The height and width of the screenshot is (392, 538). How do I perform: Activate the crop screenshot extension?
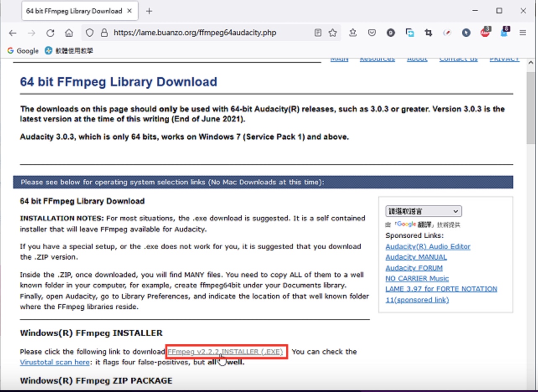428,33
